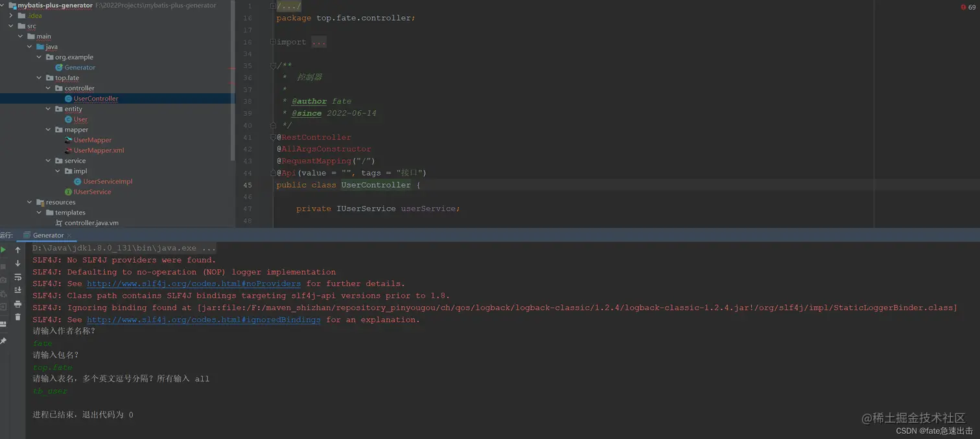
Task: Expand the folded header comment at line 1
Action: coord(288,6)
